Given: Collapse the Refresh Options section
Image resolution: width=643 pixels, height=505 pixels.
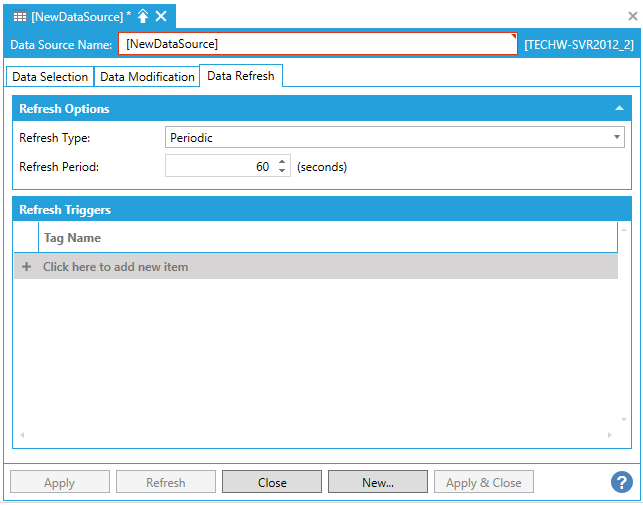Looking at the screenshot, I should click(x=619, y=108).
